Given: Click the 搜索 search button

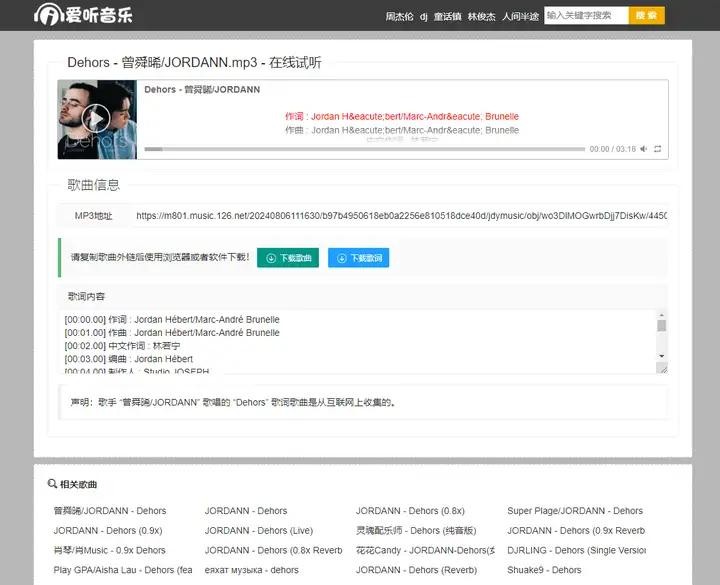Looking at the screenshot, I should [646, 15].
